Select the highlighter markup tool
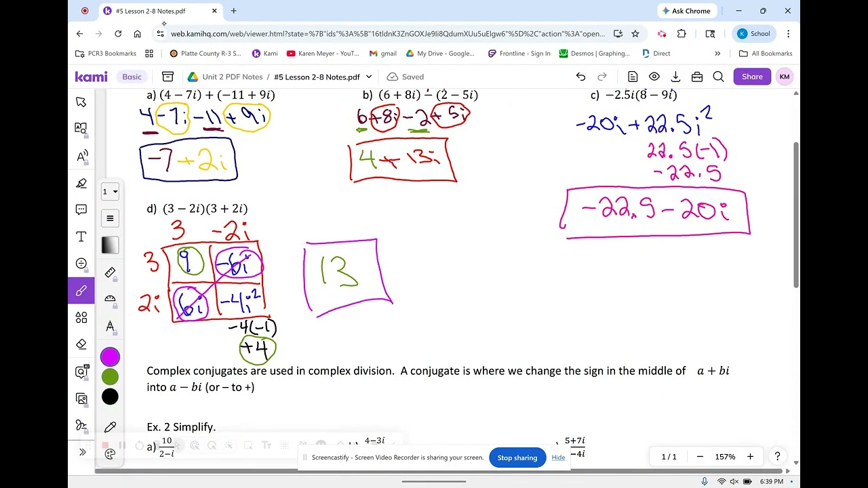Image resolution: width=868 pixels, height=488 pixels. click(x=81, y=183)
